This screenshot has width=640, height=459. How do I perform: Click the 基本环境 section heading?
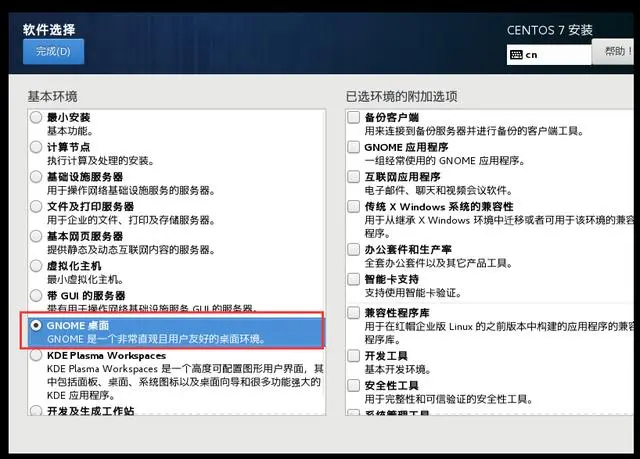tap(53, 97)
